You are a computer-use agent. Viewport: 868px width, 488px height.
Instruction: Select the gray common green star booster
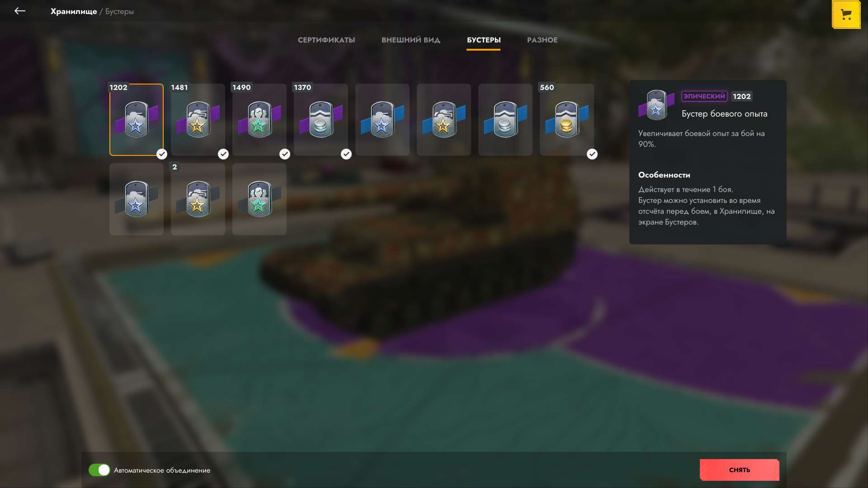pos(259,199)
